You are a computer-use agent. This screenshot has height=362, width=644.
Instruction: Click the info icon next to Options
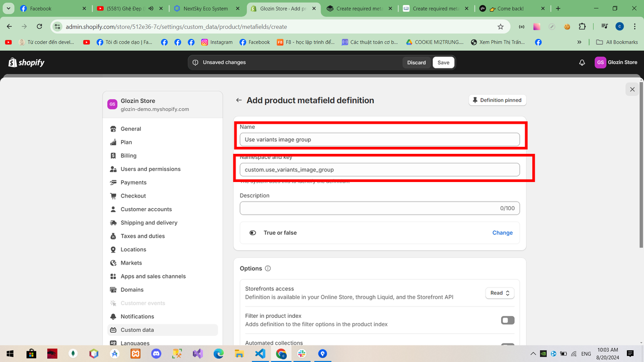coord(268,268)
